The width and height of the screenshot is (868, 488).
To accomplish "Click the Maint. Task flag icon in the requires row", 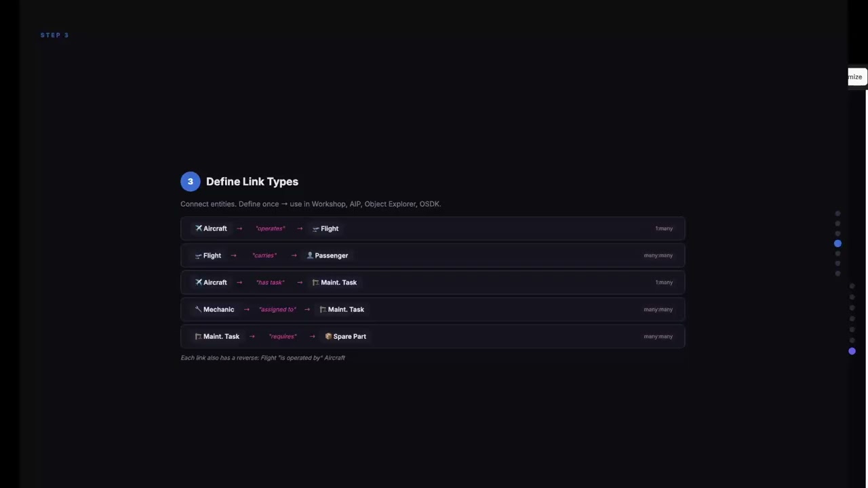I will 198,336.
